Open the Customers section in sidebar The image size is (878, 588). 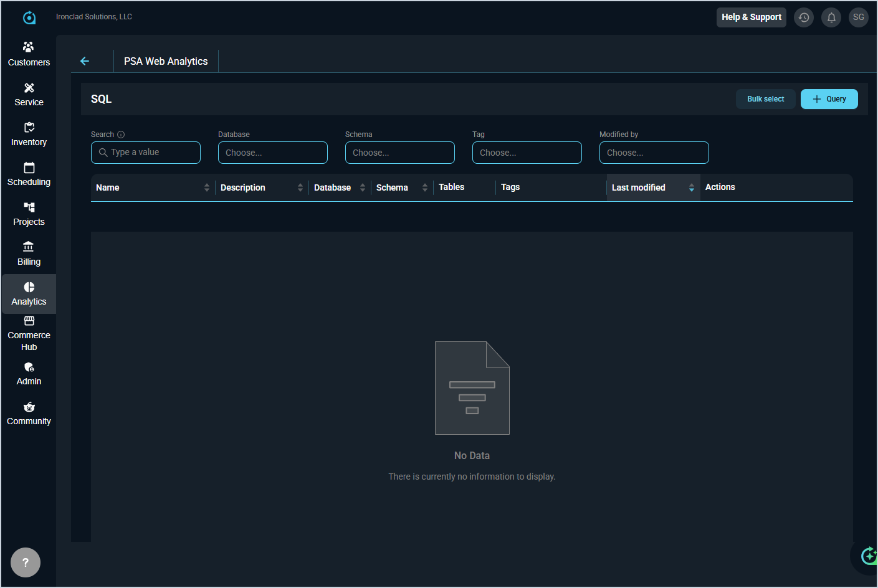(29, 54)
